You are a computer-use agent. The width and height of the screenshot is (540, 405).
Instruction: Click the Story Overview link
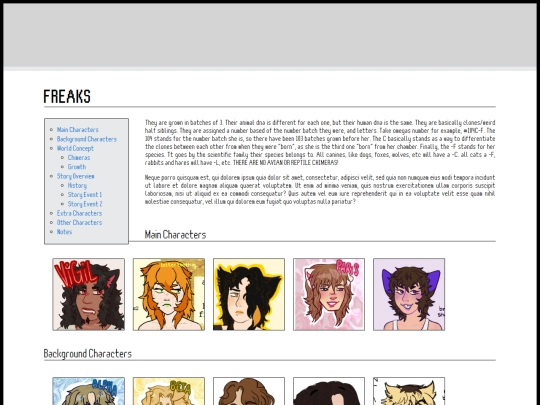coord(75,176)
